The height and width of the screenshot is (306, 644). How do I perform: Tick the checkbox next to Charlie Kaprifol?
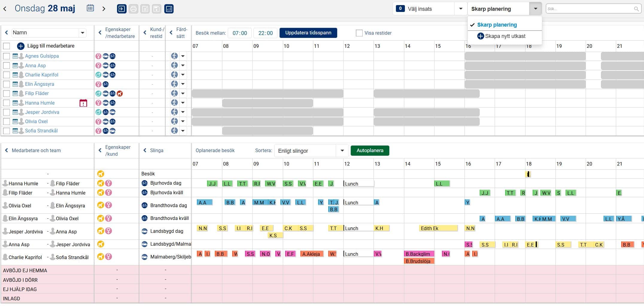coord(6,75)
